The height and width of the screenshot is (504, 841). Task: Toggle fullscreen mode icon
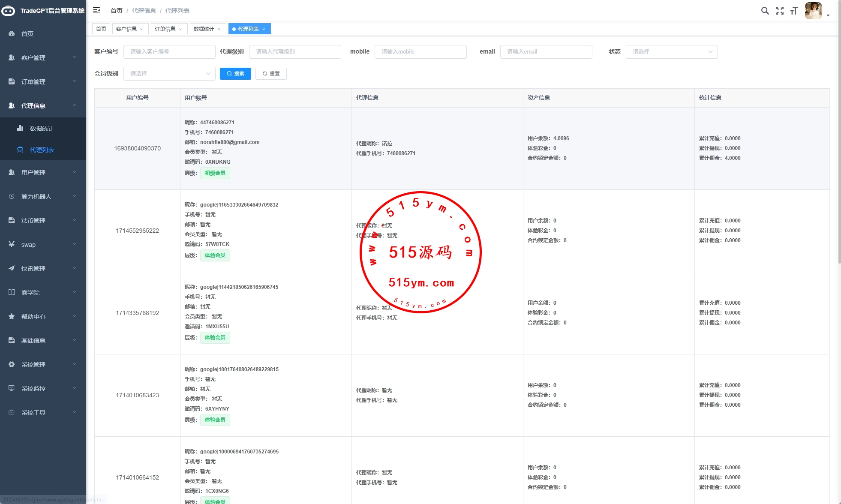[x=779, y=11]
